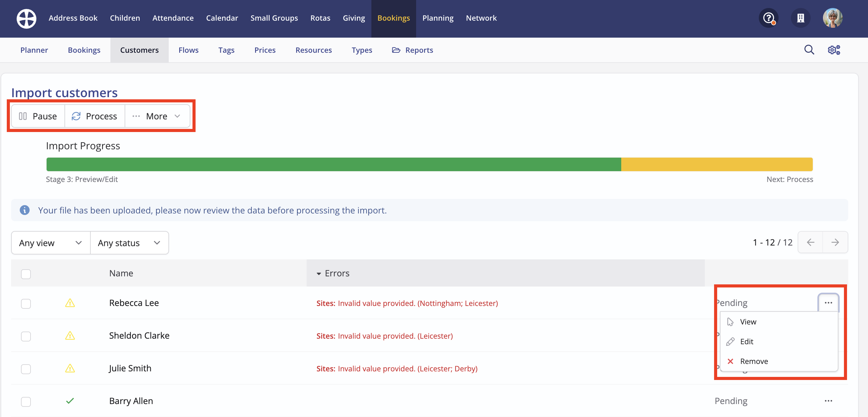Image resolution: width=868 pixels, height=417 pixels.
Task: Open the Network module
Action: [x=481, y=18]
